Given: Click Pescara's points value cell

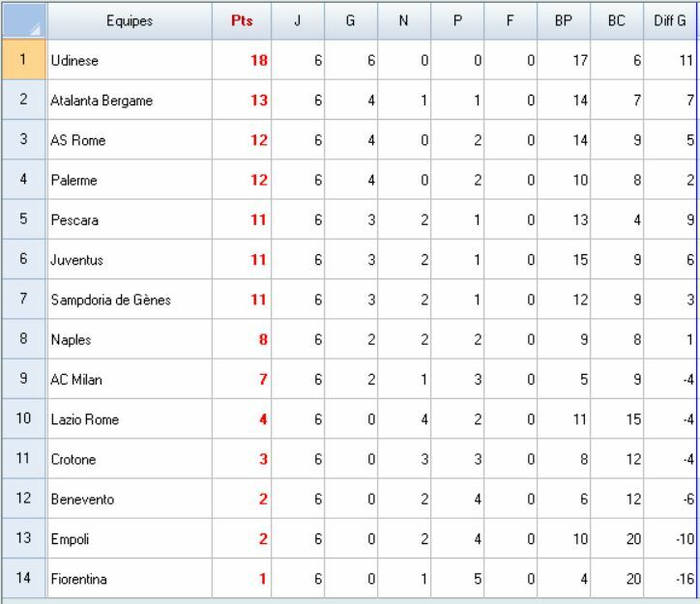Looking at the screenshot, I should [242, 220].
